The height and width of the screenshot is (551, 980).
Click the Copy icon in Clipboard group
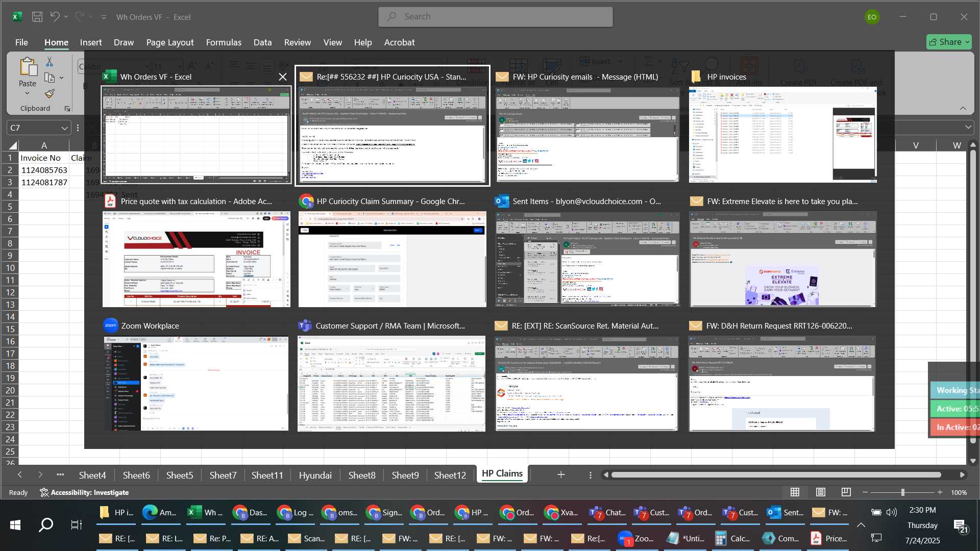point(50,78)
